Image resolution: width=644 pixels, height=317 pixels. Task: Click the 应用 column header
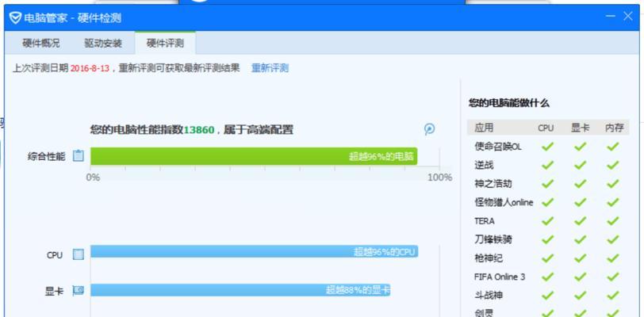pyautogui.click(x=484, y=128)
